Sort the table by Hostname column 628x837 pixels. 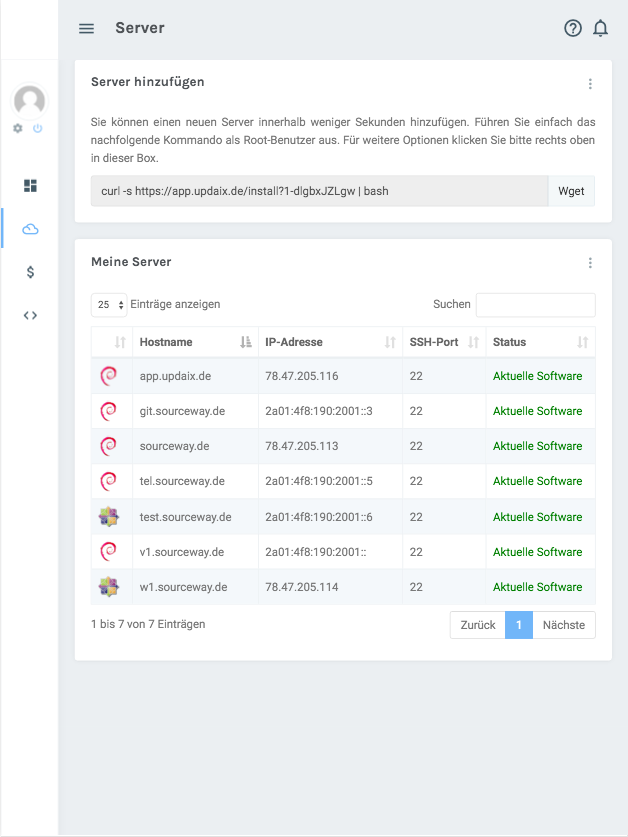[x=166, y=341]
